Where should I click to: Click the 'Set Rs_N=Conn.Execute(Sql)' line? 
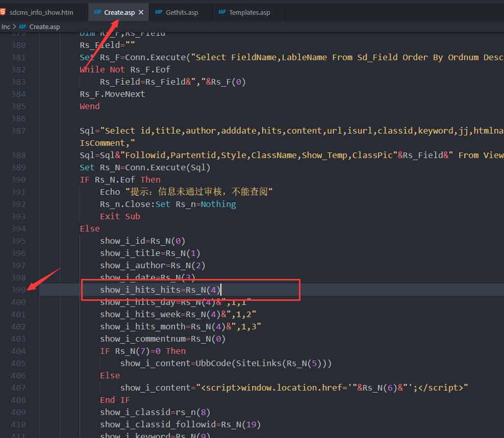point(145,168)
